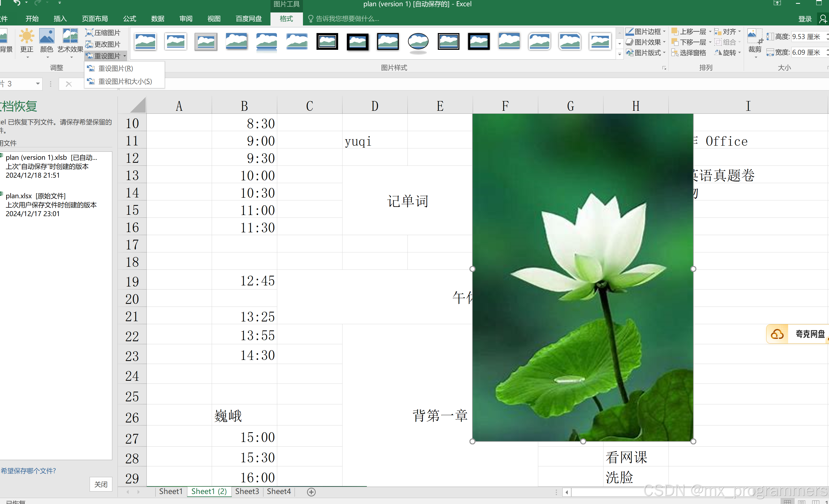Click Compress Pictures (压缩图片)
The height and width of the screenshot is (504, 829).
103,33
